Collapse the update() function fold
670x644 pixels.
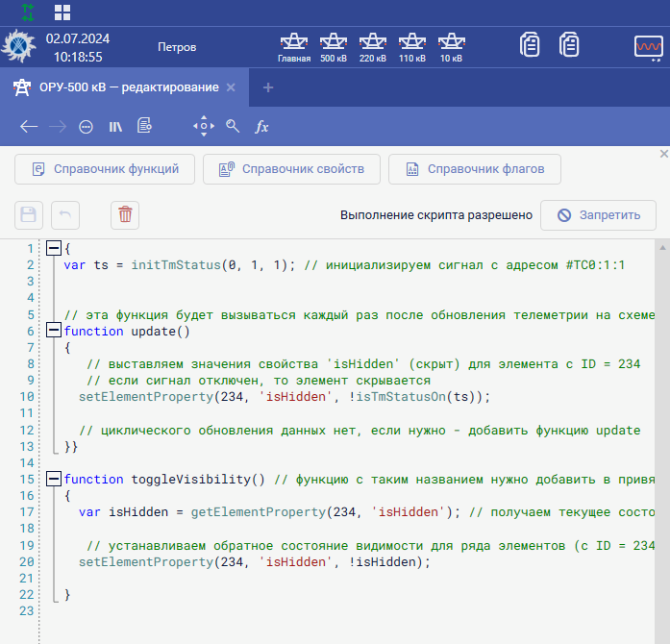[x=55, y=331]
